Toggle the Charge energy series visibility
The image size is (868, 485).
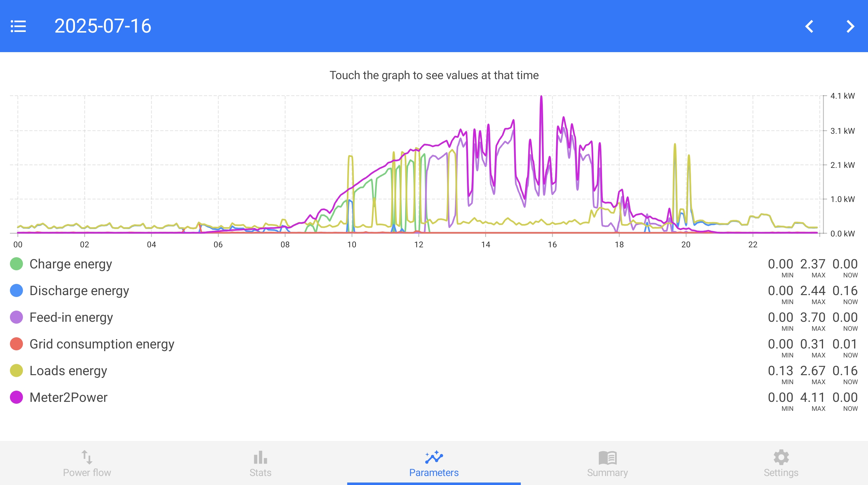70,264
